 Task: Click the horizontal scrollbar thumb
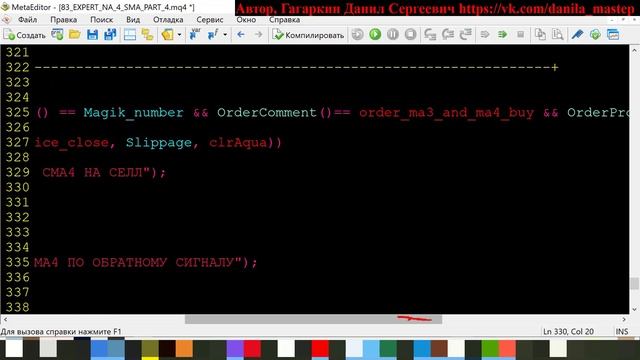313,319
